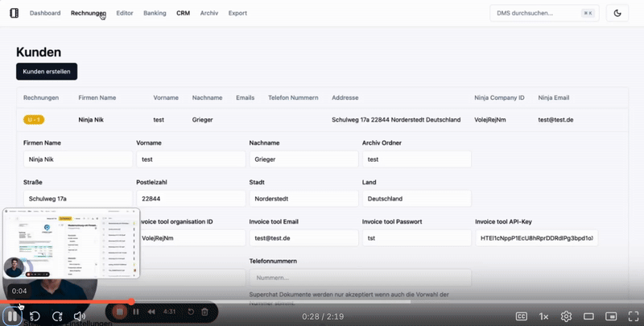Click the video progress bar scrubber
The width and height of the screenshot is (644, 326).
tap(131, 303)
